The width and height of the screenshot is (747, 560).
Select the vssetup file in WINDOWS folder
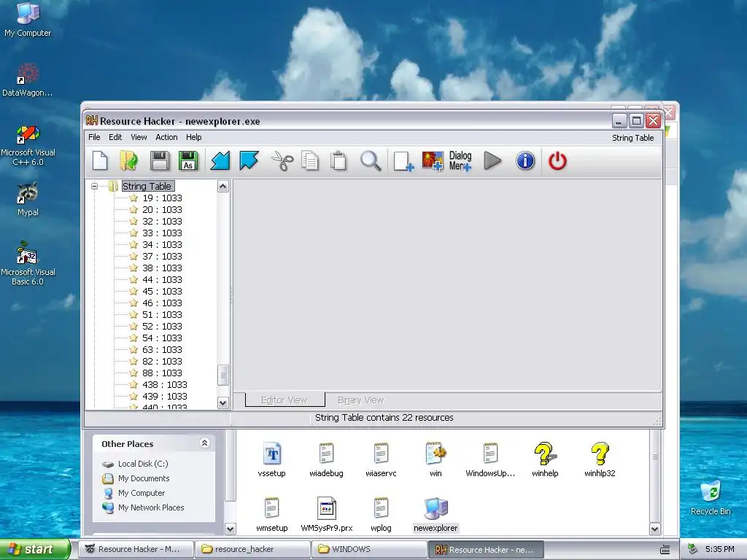click(x=271, y=459)
